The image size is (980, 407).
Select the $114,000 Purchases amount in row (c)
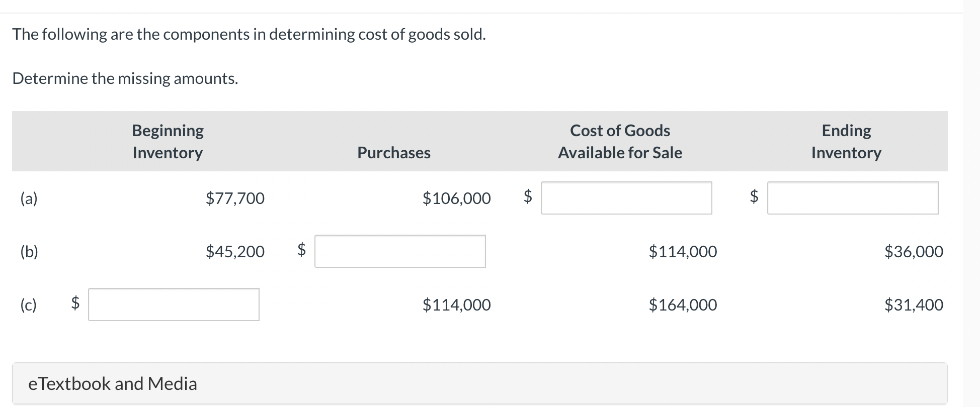456,304
